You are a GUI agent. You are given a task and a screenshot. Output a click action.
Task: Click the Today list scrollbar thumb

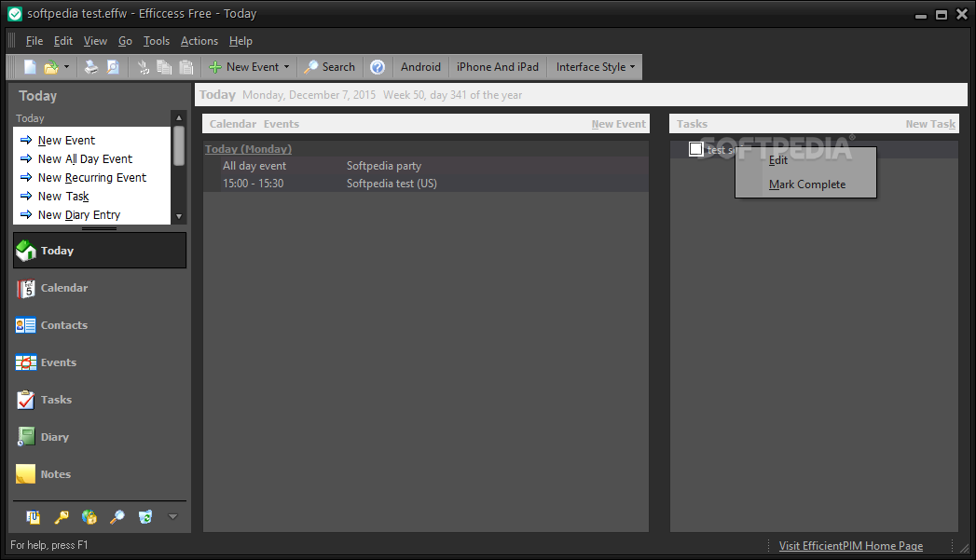pos(179,145)
